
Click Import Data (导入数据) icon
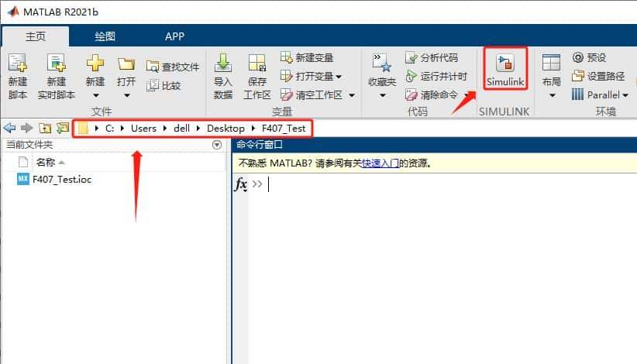click(x=223, y=64)
